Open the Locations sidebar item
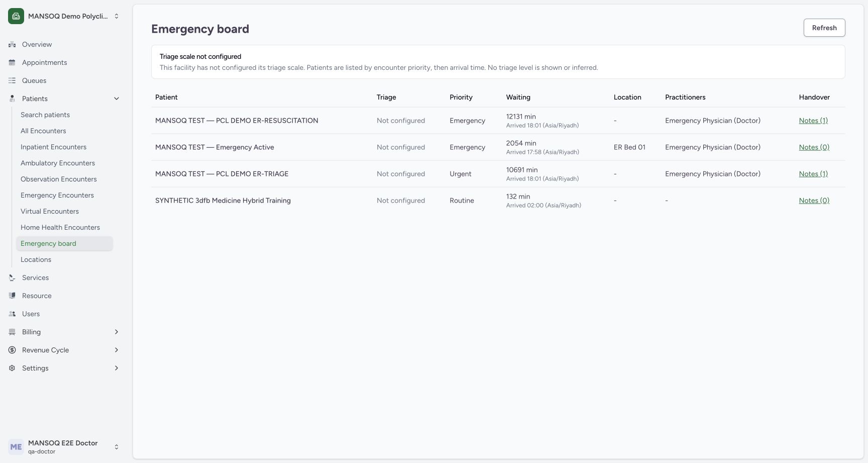The image size is (868, 463). 36,259
